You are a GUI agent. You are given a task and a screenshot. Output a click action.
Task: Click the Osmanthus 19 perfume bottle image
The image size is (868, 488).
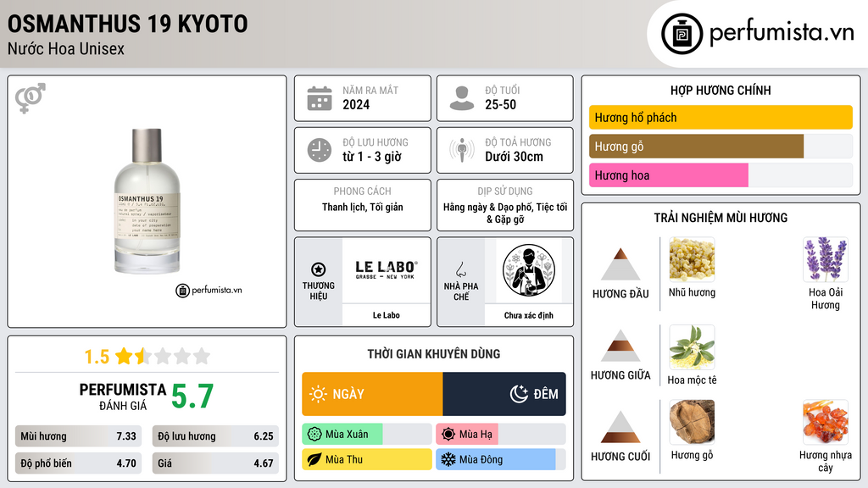click(147, 202)
